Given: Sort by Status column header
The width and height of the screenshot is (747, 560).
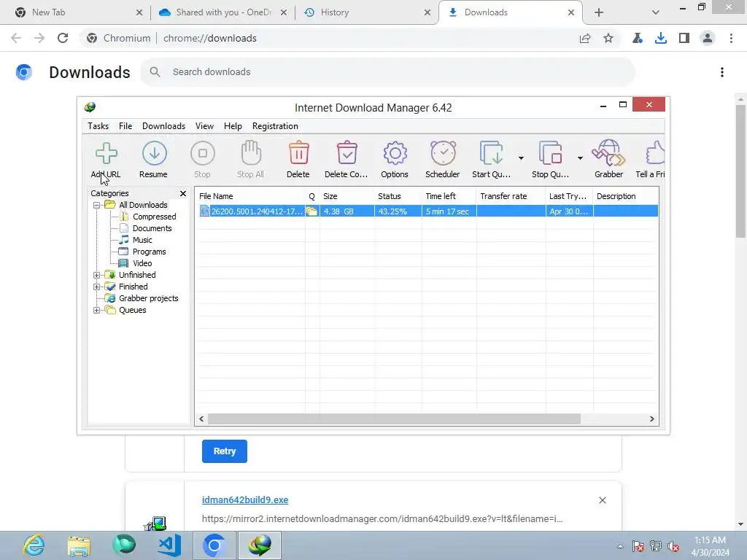Looking at the screenshot, I should [398, 196].
